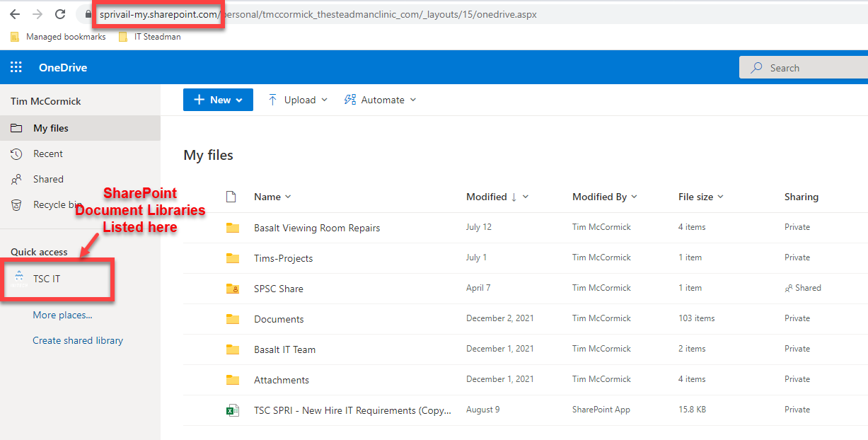Select Recent in the left navigation

point(47,154)
